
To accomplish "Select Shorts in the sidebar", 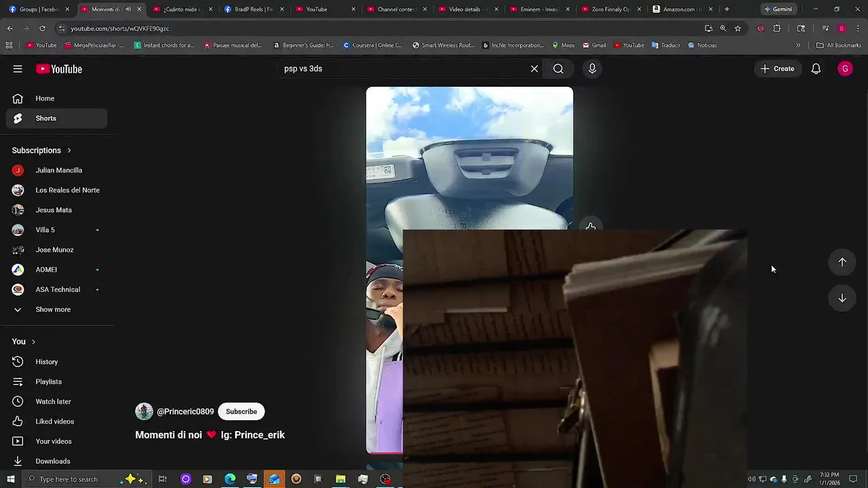I will 57,118.
